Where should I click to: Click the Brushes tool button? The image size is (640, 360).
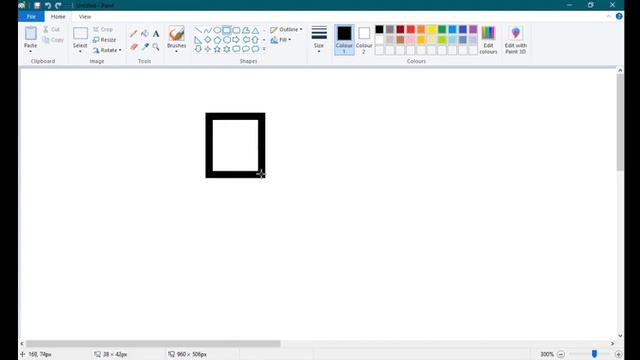point(176,34)
